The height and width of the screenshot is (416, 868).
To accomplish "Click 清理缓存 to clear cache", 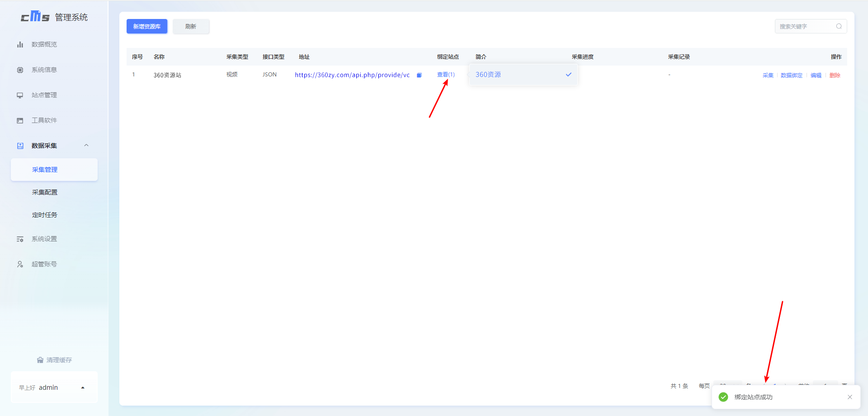I will [x=54, y=360].
